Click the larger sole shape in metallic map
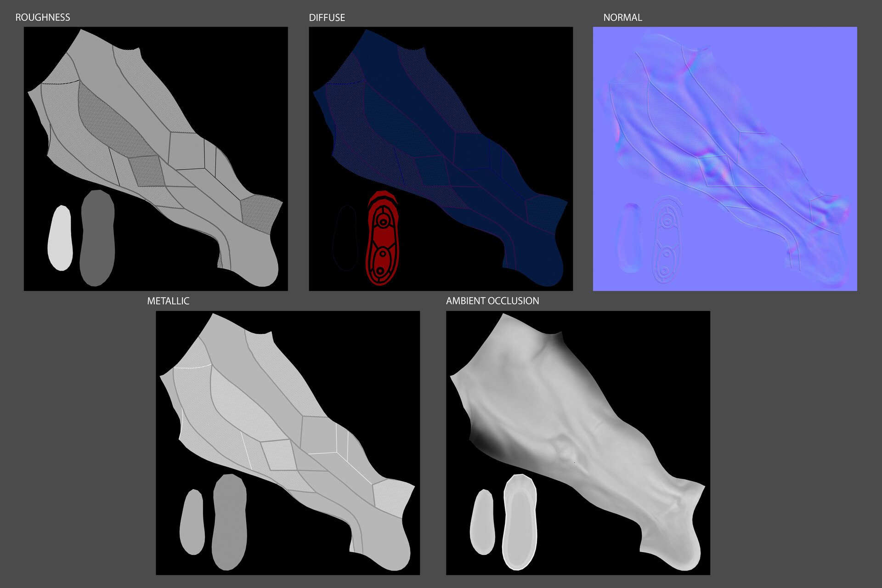Image resolution: width=882 pixels, height=588 pixels. pyautogui.click(x=229, y=522)
